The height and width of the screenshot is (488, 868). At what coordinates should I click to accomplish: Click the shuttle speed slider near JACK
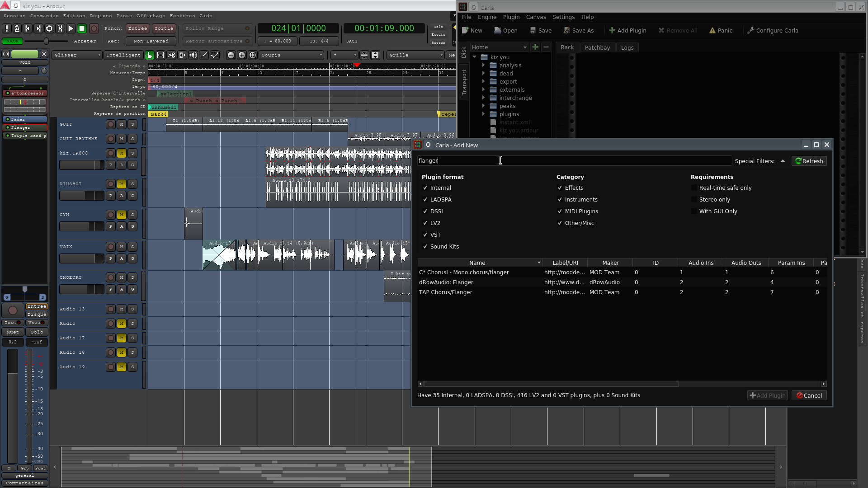(x=46, y=41)
